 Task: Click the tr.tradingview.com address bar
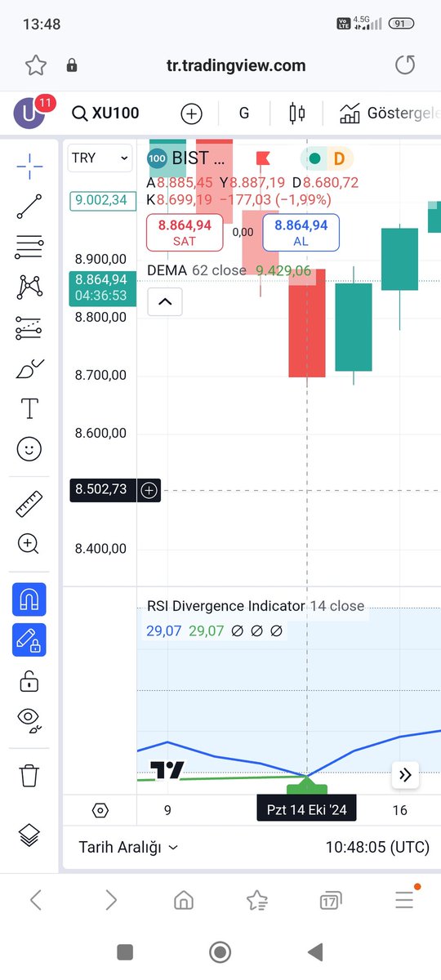click(x=236, y=65)
